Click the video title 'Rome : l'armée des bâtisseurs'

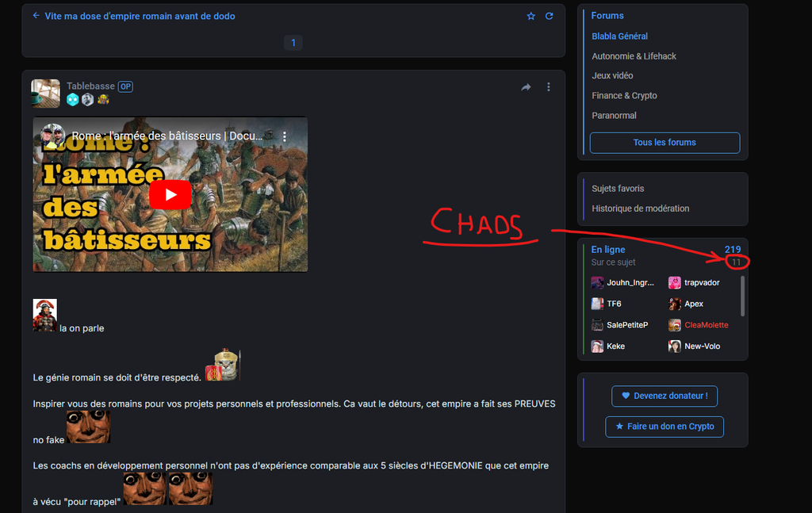click(x=167, y=136)
